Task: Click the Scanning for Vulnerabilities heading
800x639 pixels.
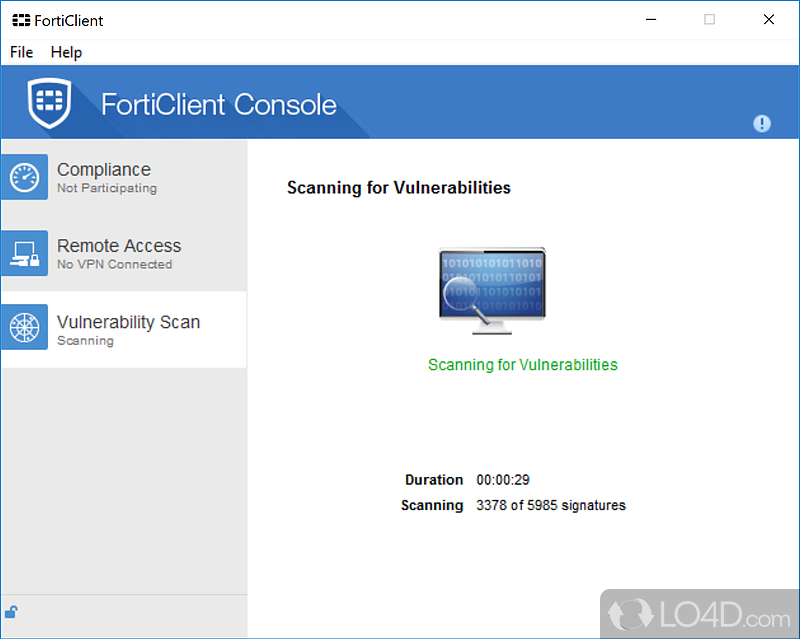Action: coord(398,187)
